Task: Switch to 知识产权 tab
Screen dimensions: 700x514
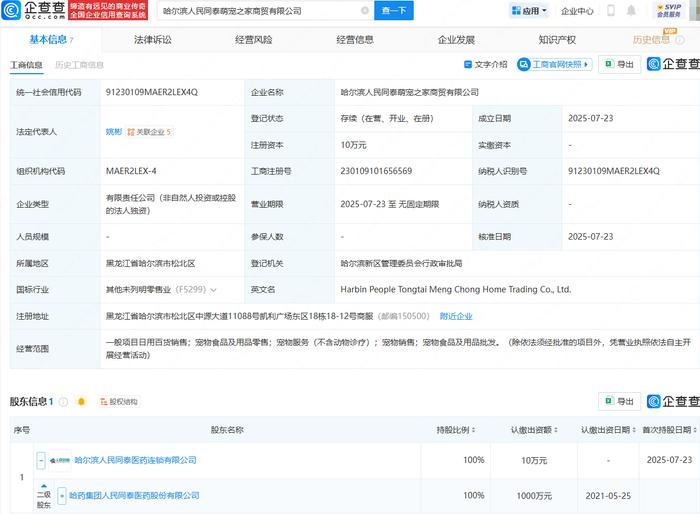Action: tap(557, 40)
